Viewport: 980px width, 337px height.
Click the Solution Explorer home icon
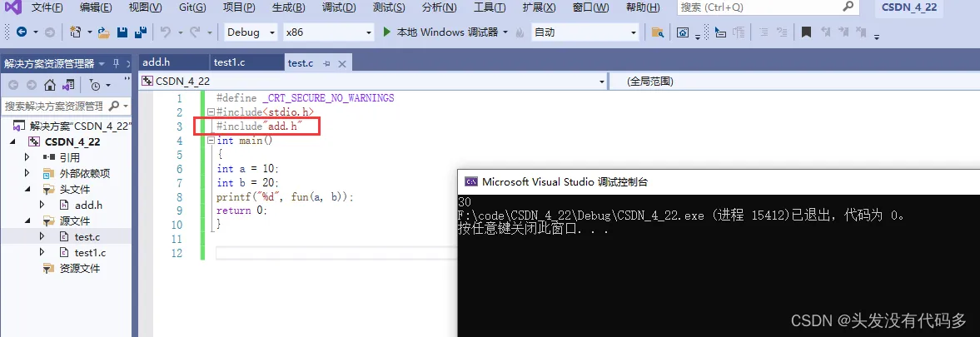(x=50, y=85)
